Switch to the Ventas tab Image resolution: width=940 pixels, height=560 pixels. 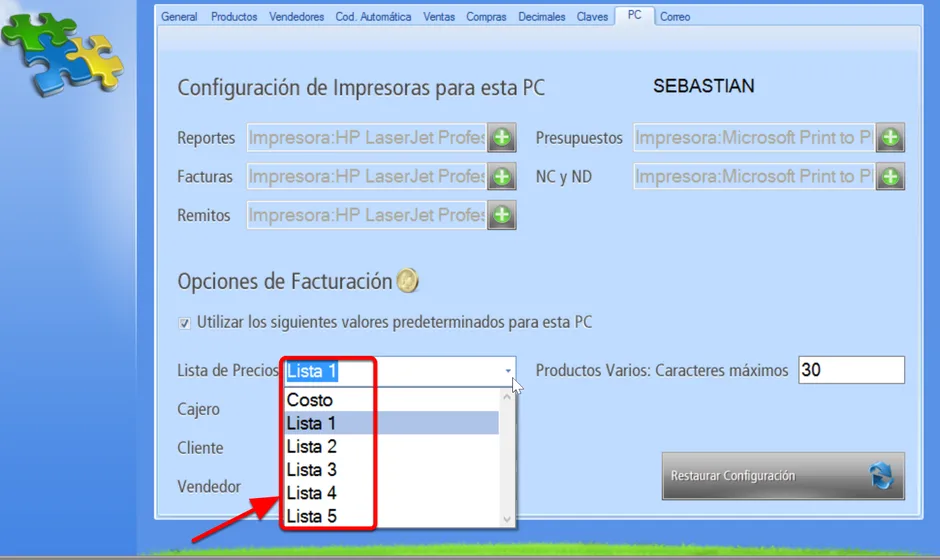coord(439,17)
